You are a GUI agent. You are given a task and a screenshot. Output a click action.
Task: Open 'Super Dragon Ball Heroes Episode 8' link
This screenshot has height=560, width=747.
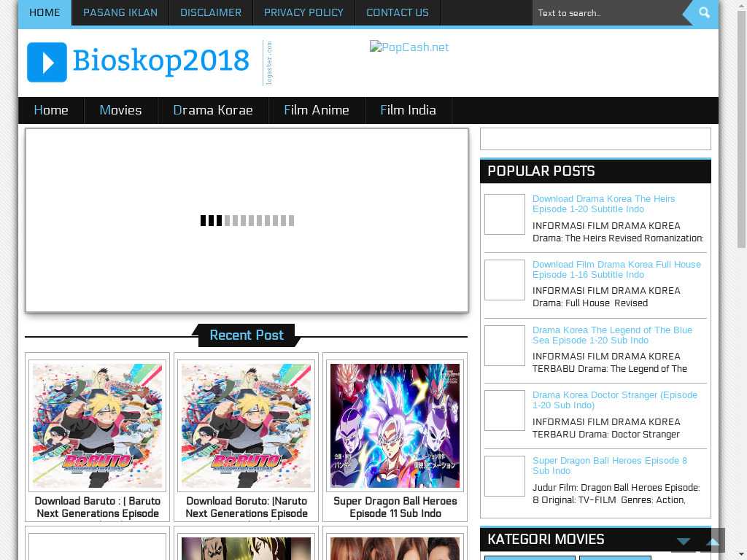pyautogui.click(x=609, y=466)
